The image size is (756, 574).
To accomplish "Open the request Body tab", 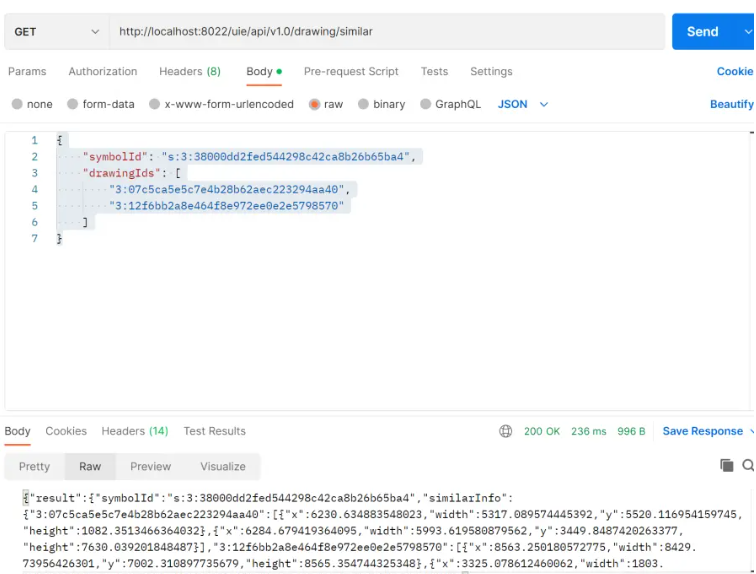I will [264, 71].
